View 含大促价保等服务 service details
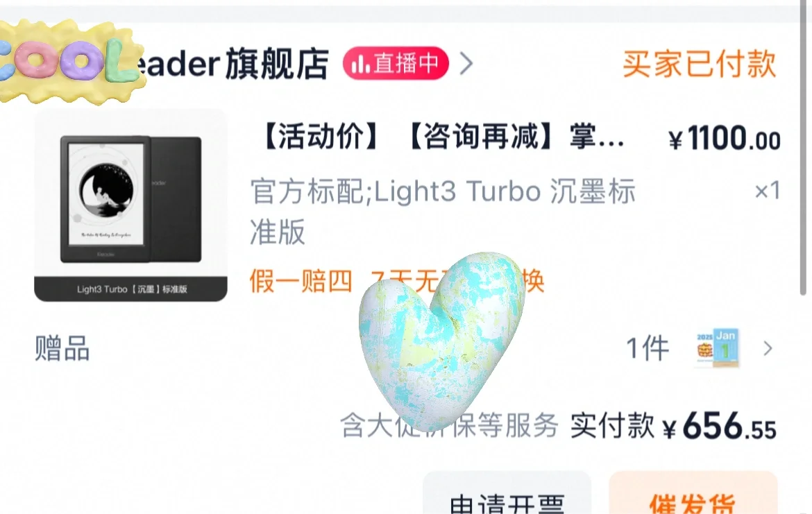The height and width of the screenshot is (514, 812). (450, 425)
